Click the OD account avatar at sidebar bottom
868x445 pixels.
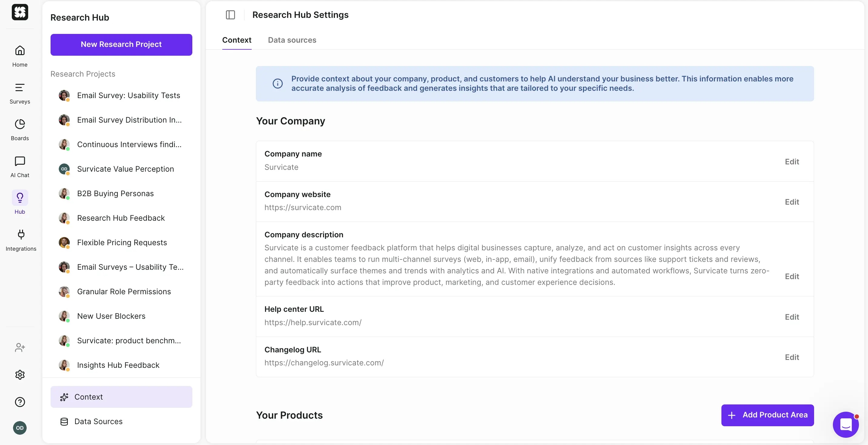(20, 428)
